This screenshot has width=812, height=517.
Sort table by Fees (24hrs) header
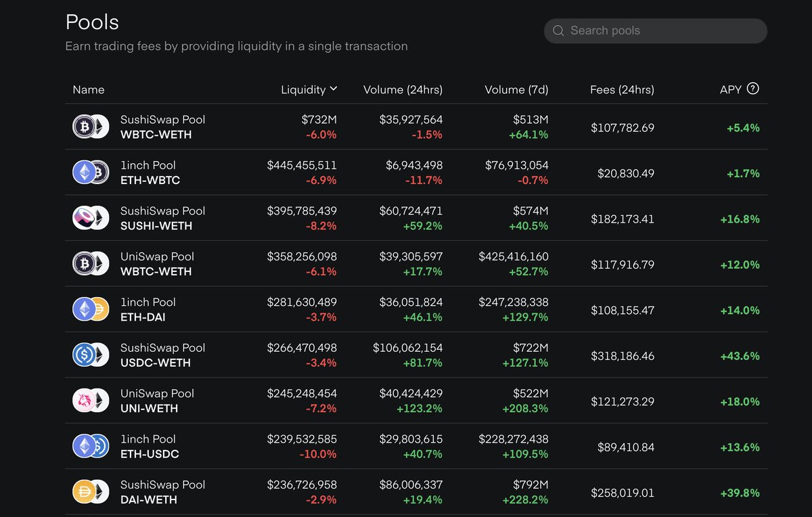coord(622,89)
